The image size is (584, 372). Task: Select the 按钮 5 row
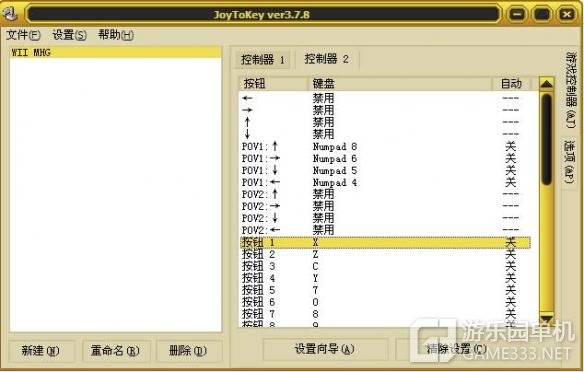[385, 290]
